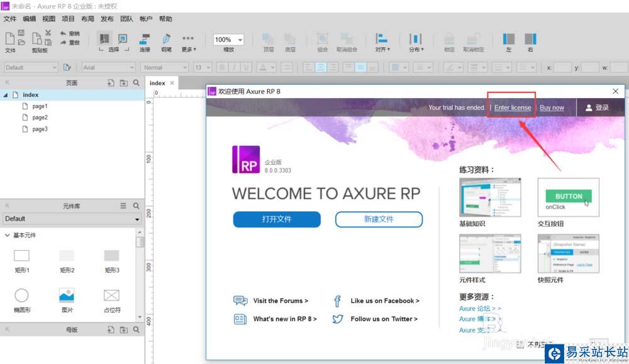Screen dimensions: 629x364
Task: Toggle right text alignment
Action: pos(333,67)
